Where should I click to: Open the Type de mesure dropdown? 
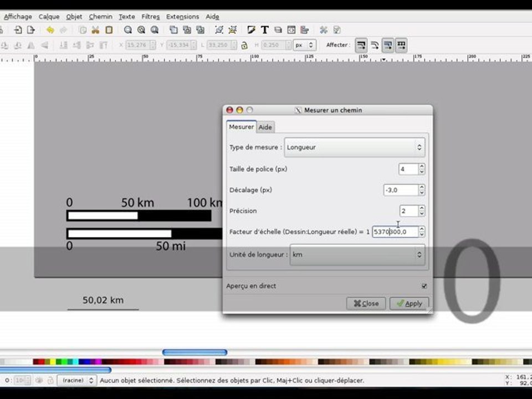[355, 147]
